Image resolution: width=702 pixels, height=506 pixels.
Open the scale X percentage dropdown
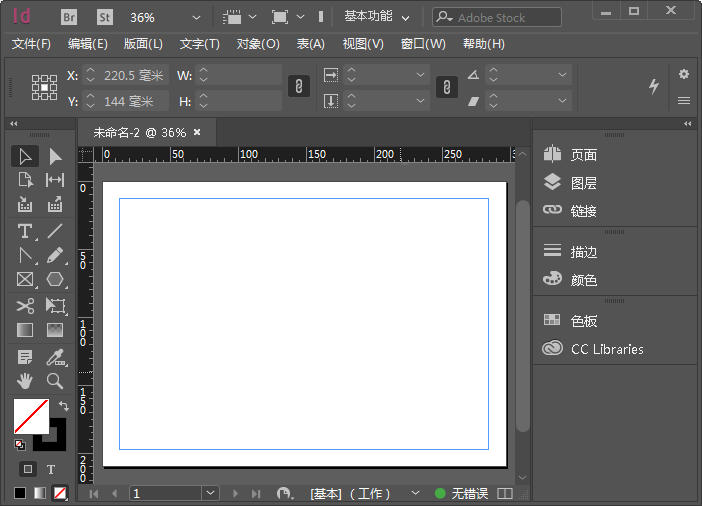coord(420,75)
